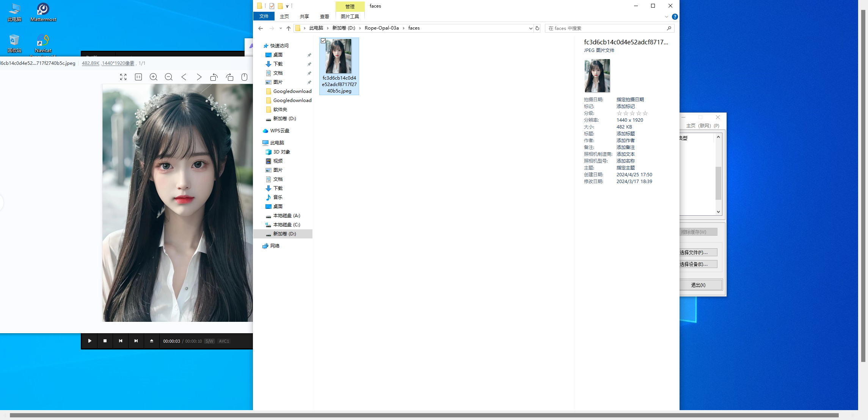Viewport: 868px width, 420px height.
Task: Go to next image arrow
Action: [x=199, y=77]
